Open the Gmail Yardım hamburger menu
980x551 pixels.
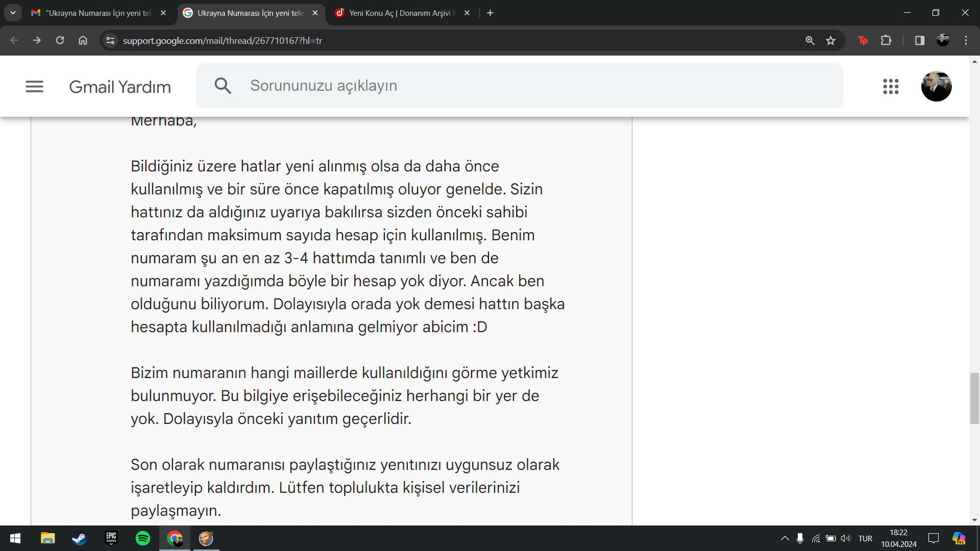(x=34, y=86)
